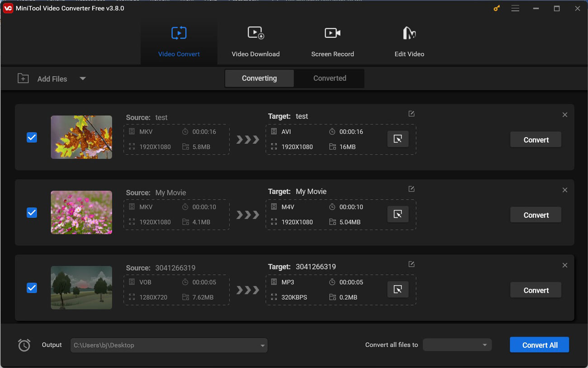Convert the test video
The width and height of the screenshot is (588, 368).
pos(536,140)
